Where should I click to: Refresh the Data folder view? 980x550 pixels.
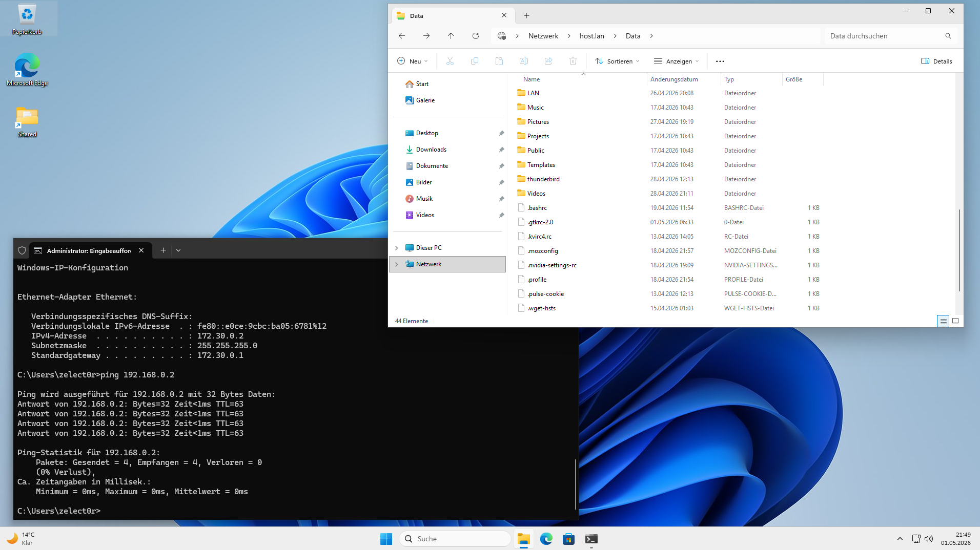pos(476,36)
